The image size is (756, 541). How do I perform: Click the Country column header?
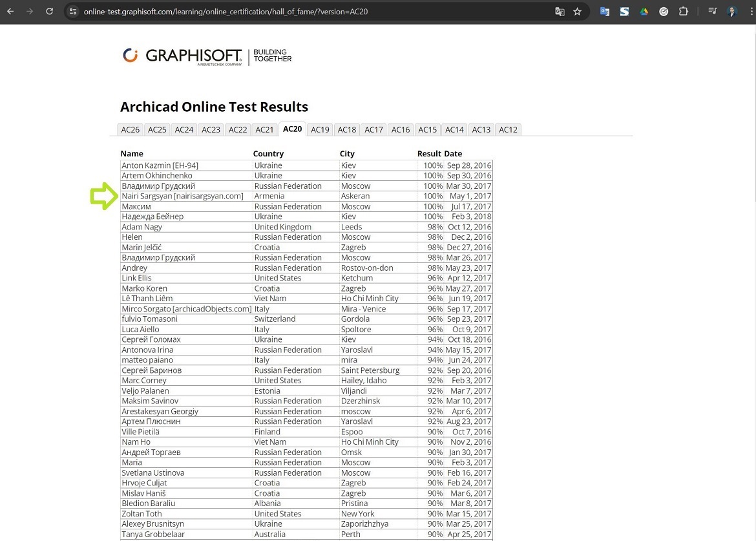pos(269,154)
